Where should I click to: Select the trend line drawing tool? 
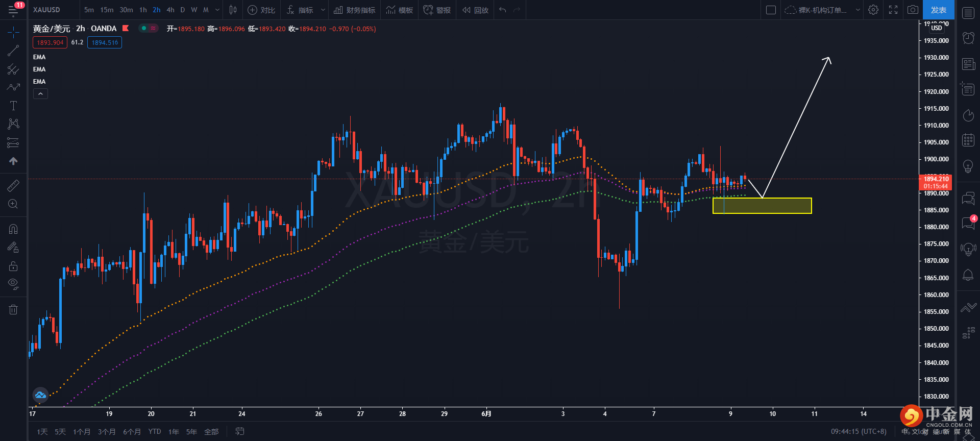pos(13,51)
